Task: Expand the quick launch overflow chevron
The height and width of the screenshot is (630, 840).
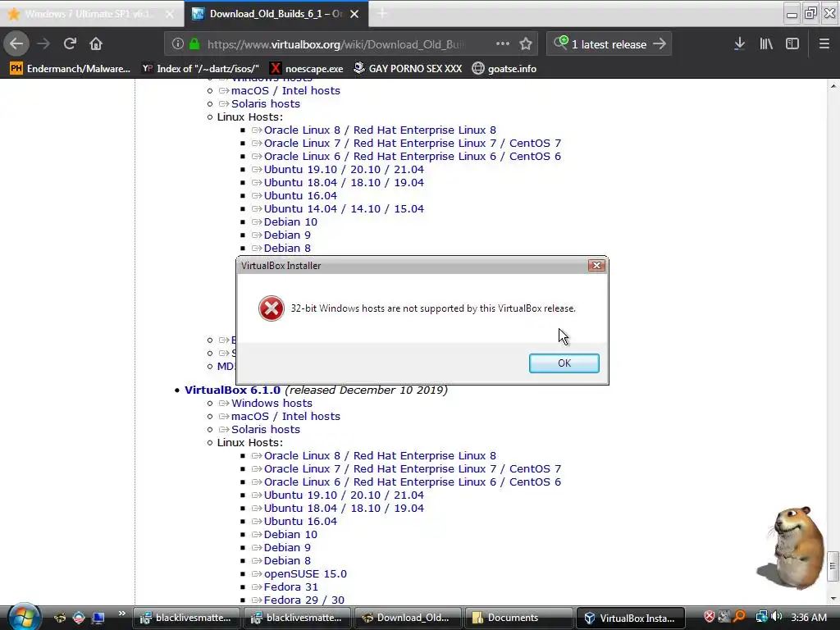Action: 121,614
